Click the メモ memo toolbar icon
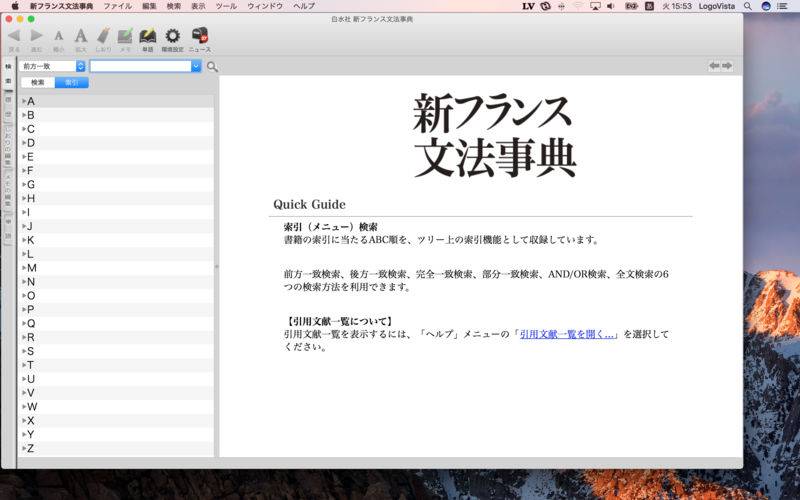 (x=125, y=37)
